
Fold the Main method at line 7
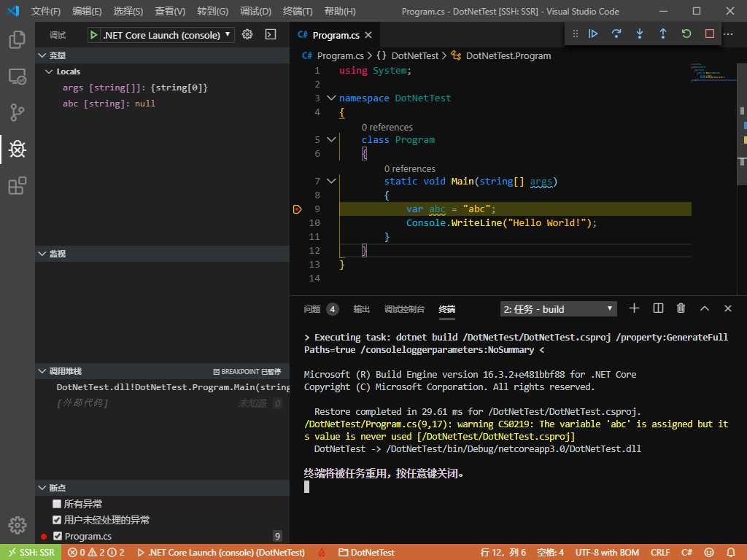(332, 181)
